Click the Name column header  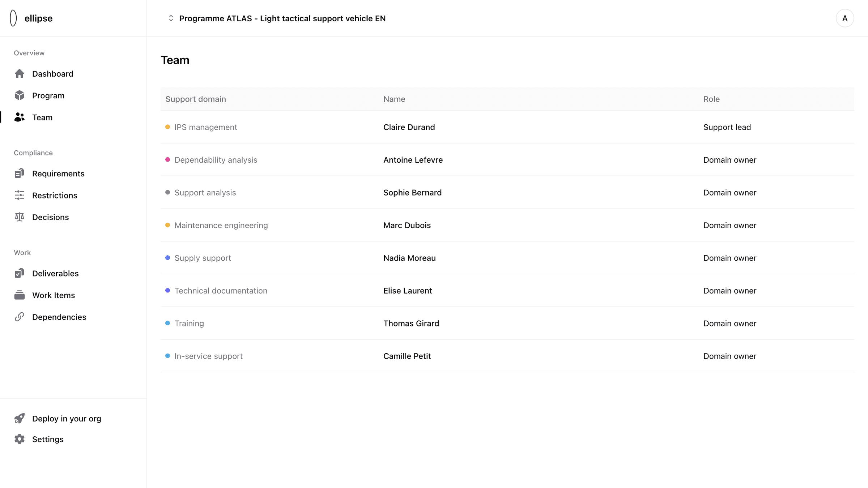[x=394, y=99]
